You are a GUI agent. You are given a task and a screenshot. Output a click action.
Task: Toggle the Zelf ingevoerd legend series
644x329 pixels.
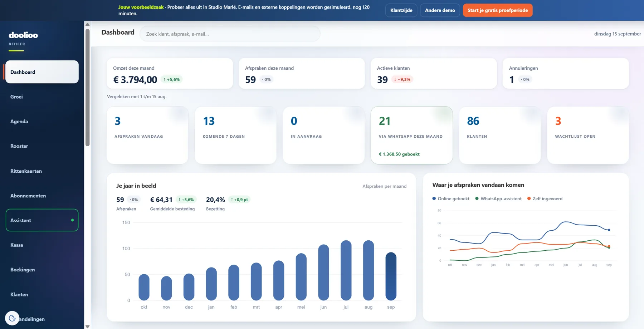tap(545, 199)
